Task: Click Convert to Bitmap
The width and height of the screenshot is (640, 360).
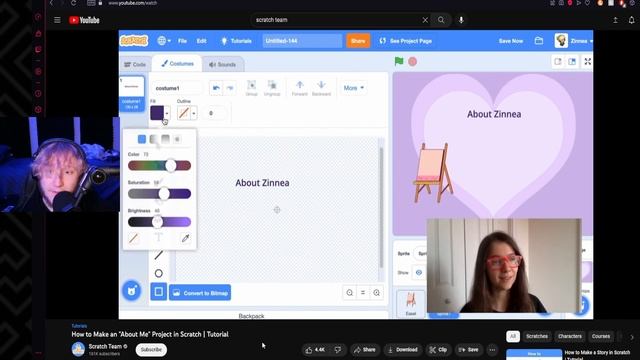Action: 200,293
